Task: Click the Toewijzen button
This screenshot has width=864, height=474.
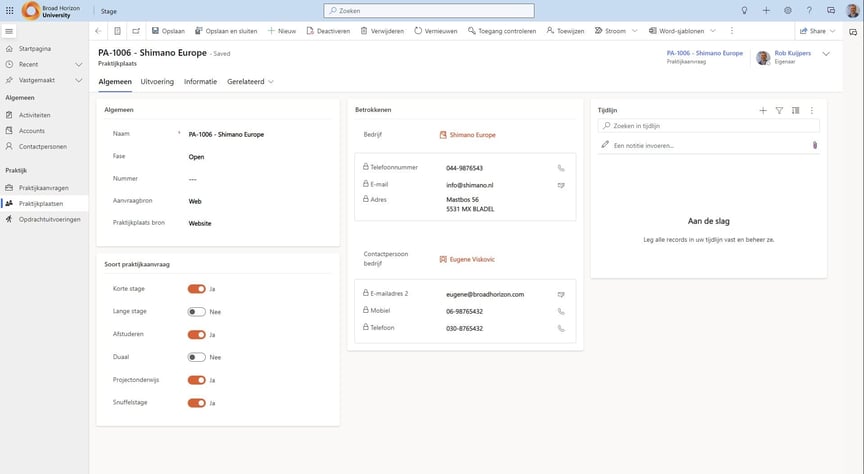Action: click(x=565, y=31)
